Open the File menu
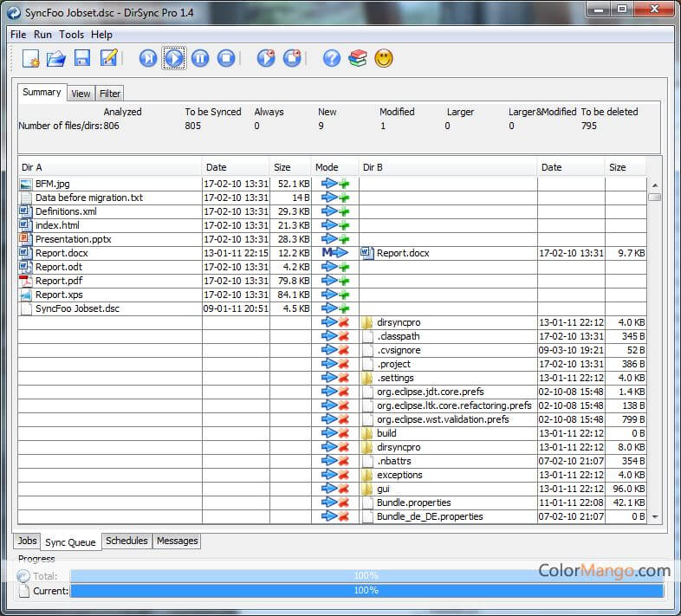This screenshot has width=681, height=616. (x=18, y=35)
